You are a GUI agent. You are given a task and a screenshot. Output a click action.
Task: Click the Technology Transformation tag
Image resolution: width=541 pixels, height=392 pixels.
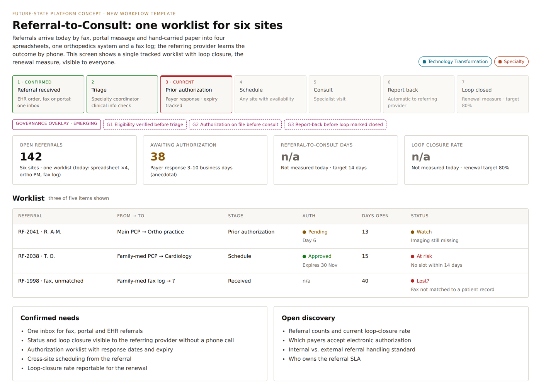[x=455, y=62]
